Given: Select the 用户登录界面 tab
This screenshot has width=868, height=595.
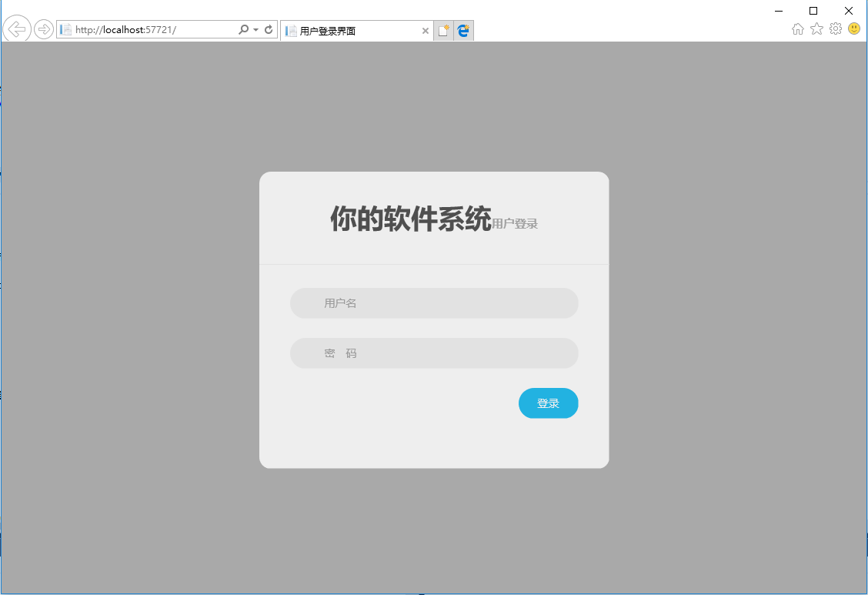Looking at the screenshot, I should [350, 31].
